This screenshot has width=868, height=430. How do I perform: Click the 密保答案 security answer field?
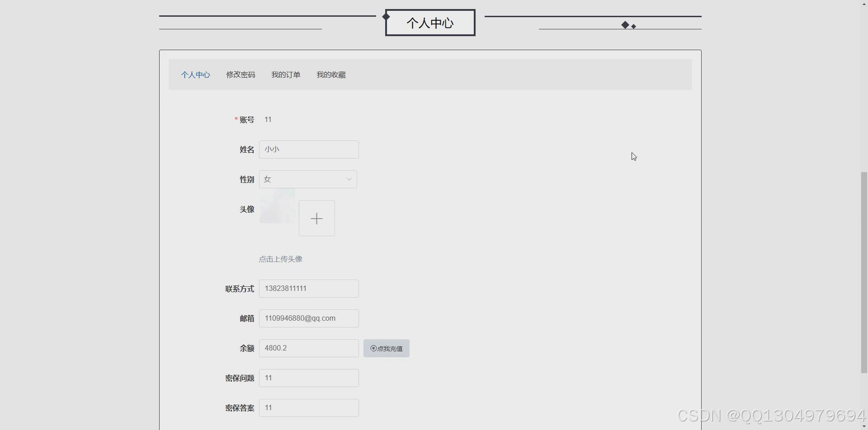(308, 407)
